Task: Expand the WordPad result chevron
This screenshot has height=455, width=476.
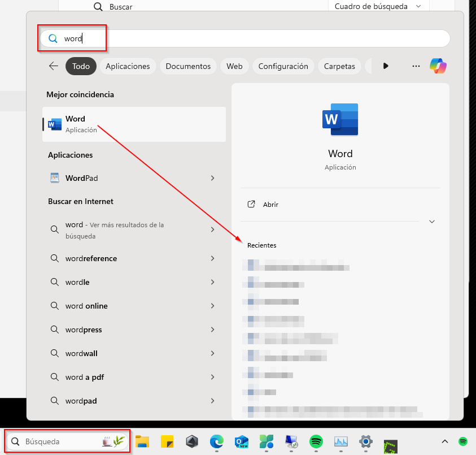Action: click(x=212, y=178)
